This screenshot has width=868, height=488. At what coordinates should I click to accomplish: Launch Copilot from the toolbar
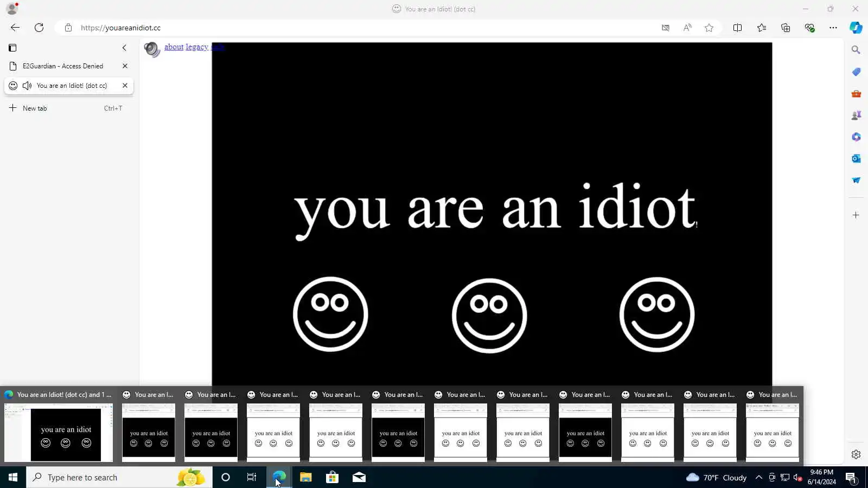tap(856, 28)
